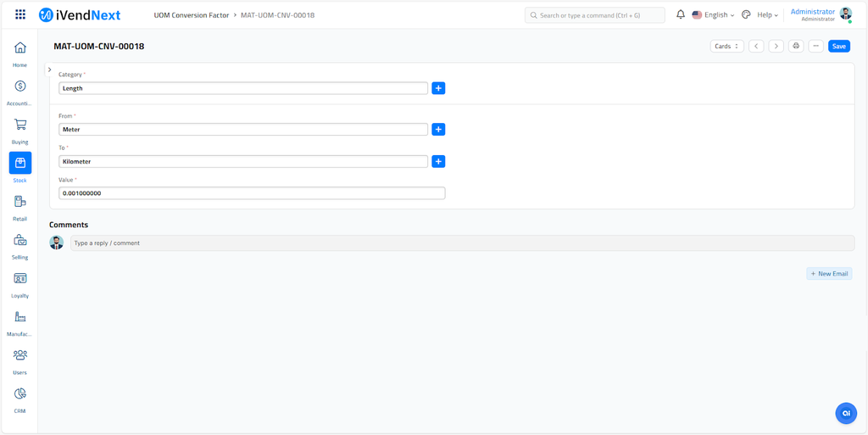Go to next document arrow
Viewport: 868px width, 435px height.
pos(776,47)
